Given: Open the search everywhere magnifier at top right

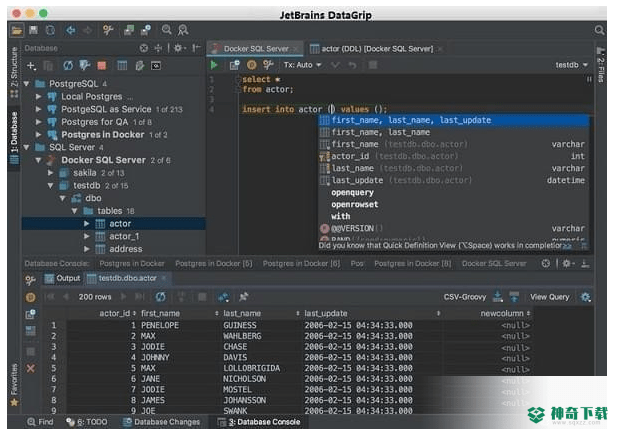Looking at the screenshot, I should pos(599,30).
